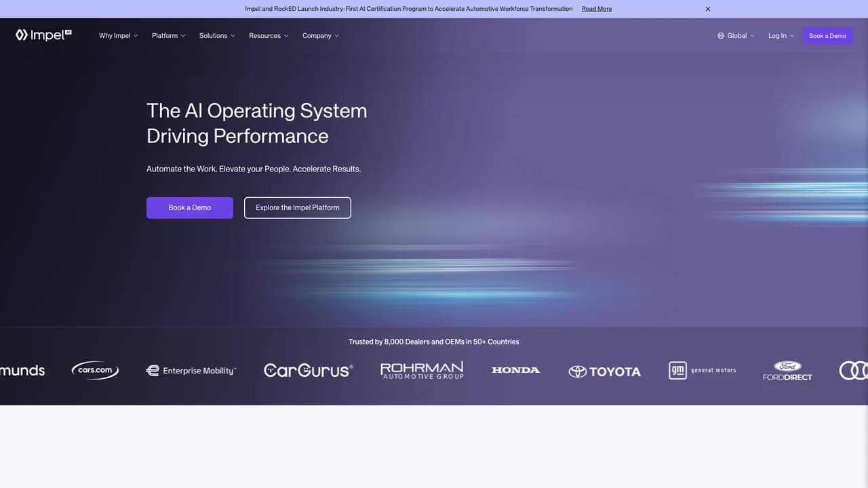
Task: Click the Enterprise Mobility logo
Action: pos(191,371)
